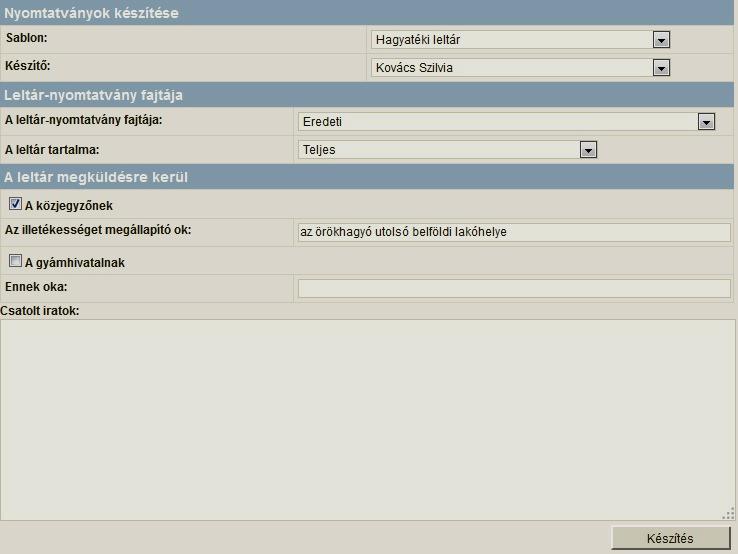The height and width of the screenshot is (554, 738).
Task: Open the leltár tartalma dropdown showing Teljes
Action: tap(448, 150)
